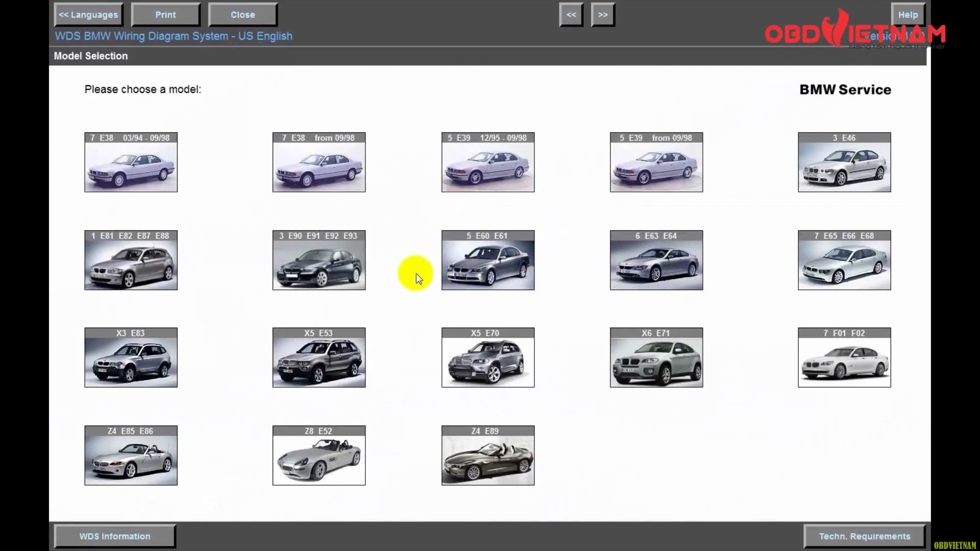The image size is (980, 551).
Task: Close the wiring diagram system
Action: tap(243, 15)
